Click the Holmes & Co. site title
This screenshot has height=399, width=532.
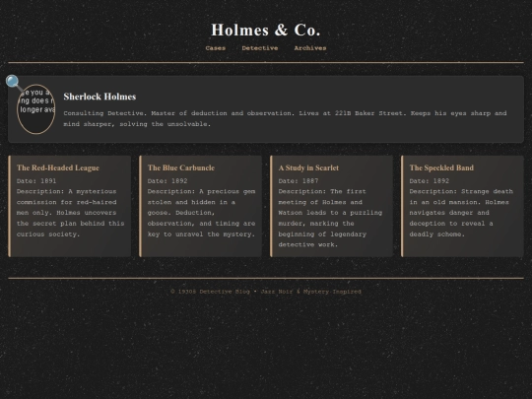click(266, 30)
